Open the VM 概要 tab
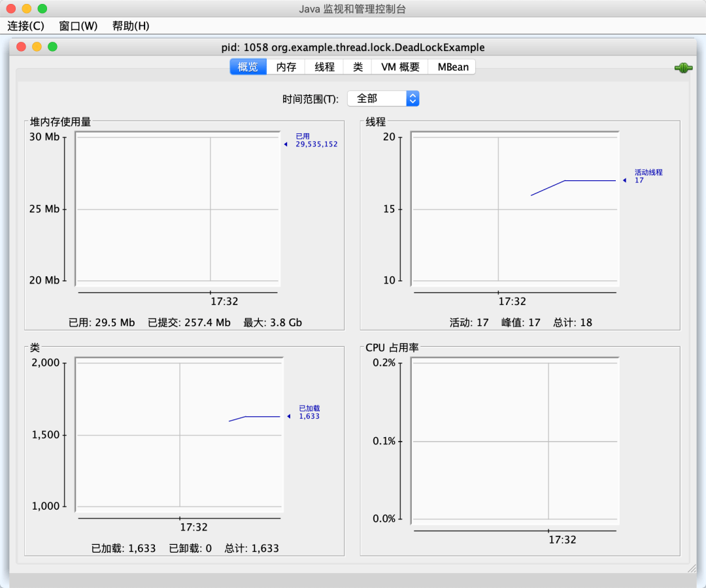The height and width of the screenshot is (588, 706). [400, 67]
